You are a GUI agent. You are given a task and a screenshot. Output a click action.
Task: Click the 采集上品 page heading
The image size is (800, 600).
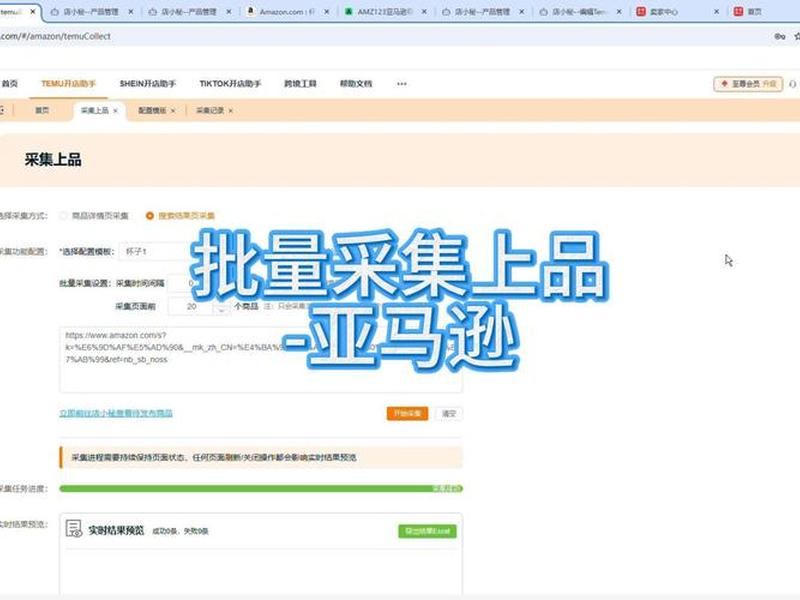tap(53, 160)
